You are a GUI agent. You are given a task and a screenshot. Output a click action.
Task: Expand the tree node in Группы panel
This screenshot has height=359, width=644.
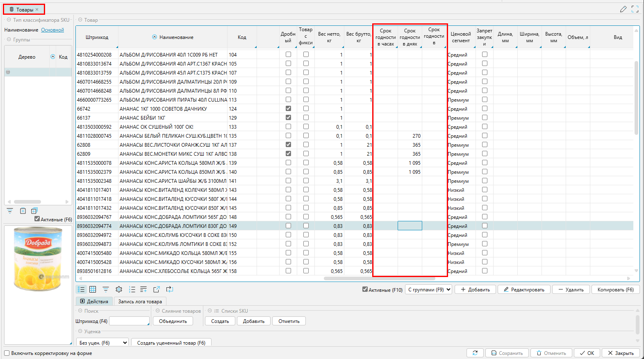click(8, 72)
